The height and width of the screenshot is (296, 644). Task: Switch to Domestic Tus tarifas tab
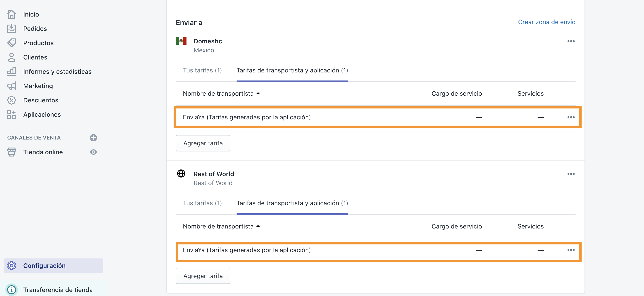[x=202, y=70]
